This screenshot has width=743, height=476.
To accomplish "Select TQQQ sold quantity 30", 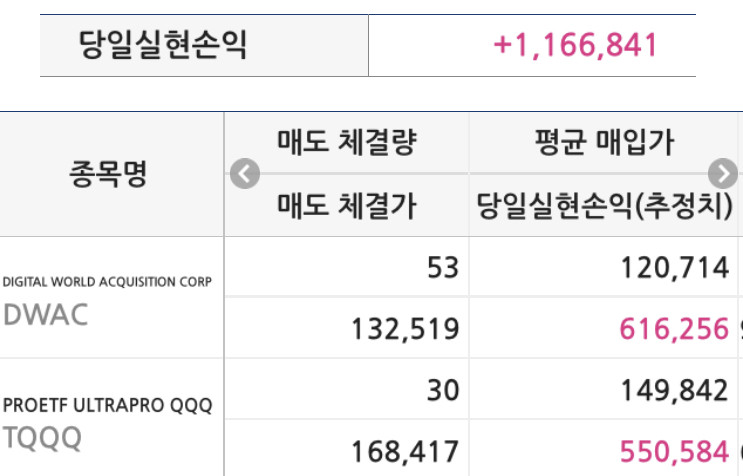I will coord(443,391).
